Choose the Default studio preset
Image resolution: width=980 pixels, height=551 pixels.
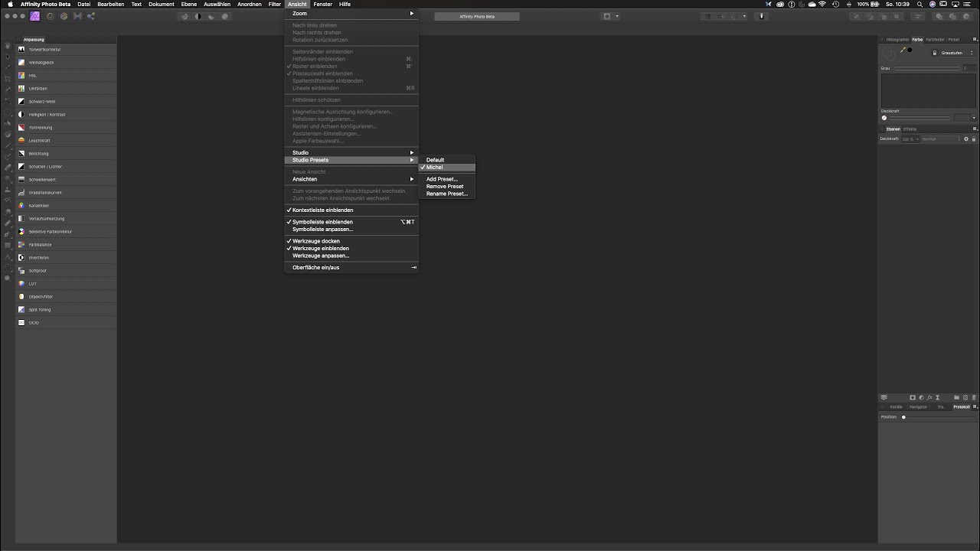(x=447, y=160)
